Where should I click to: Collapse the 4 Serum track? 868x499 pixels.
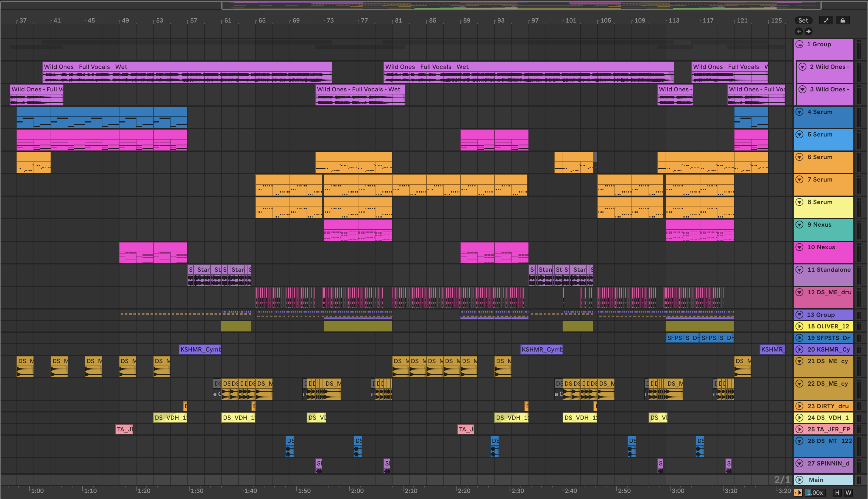799,112
